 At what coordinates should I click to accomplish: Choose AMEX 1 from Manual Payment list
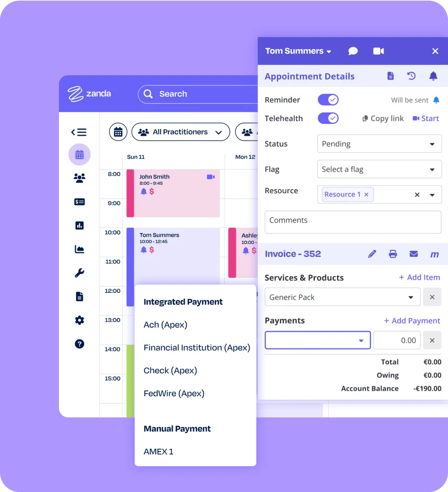[158, 452]
